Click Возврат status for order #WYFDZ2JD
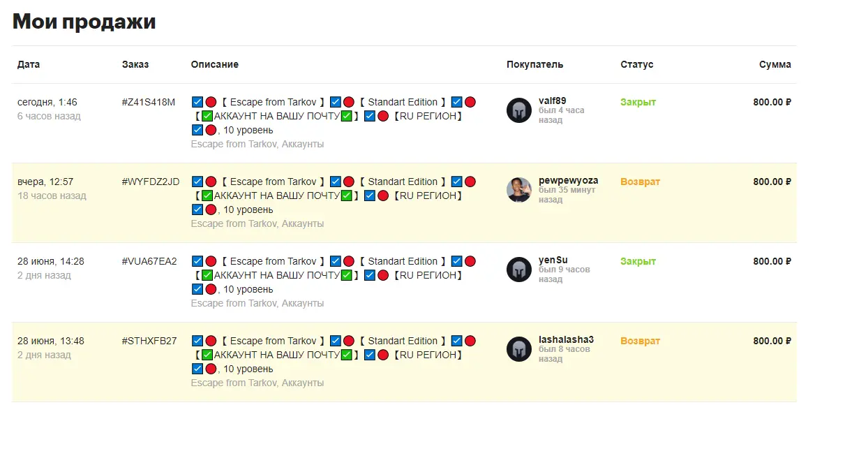 [640, 182]
